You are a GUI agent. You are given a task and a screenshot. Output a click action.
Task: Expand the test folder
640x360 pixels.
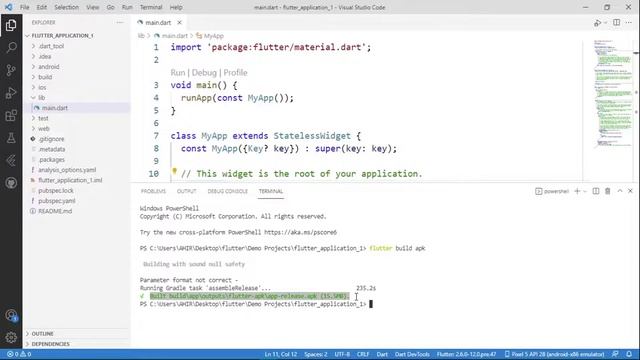43,118
